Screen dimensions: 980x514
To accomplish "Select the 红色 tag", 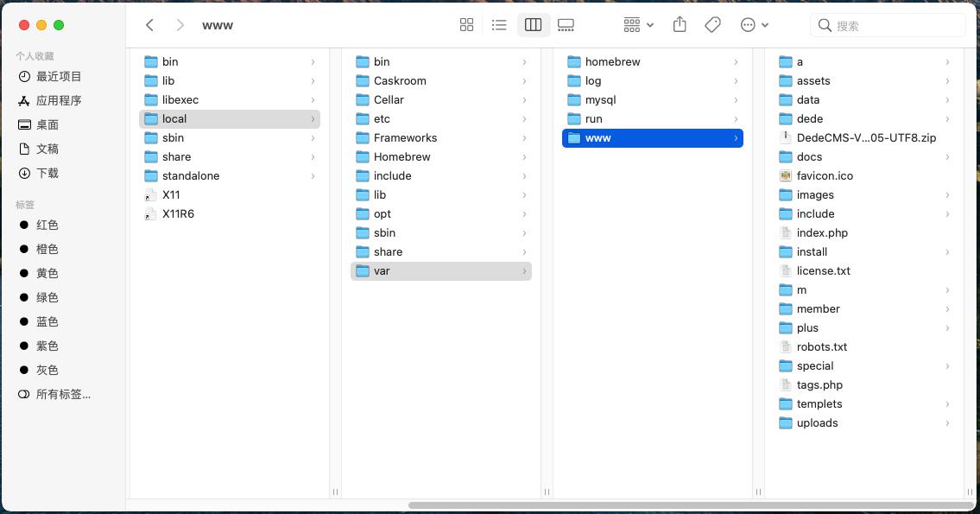I will [x=39, y=225].
